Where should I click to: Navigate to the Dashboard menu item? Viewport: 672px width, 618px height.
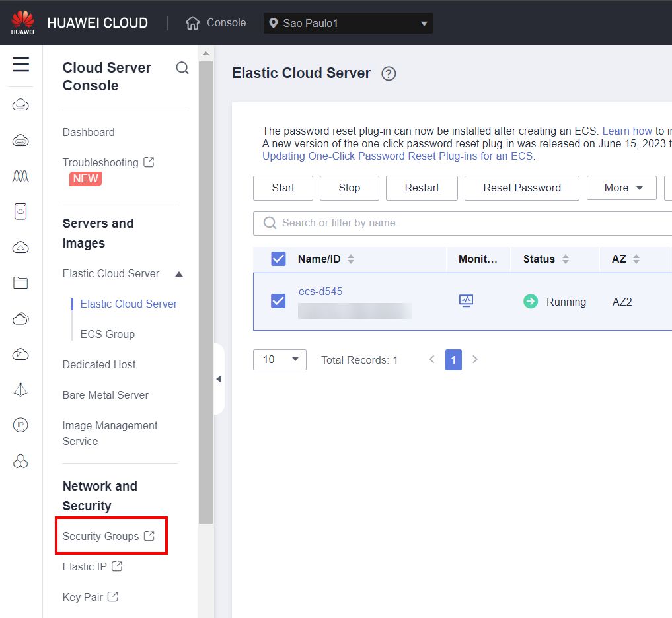pos(88,132)
